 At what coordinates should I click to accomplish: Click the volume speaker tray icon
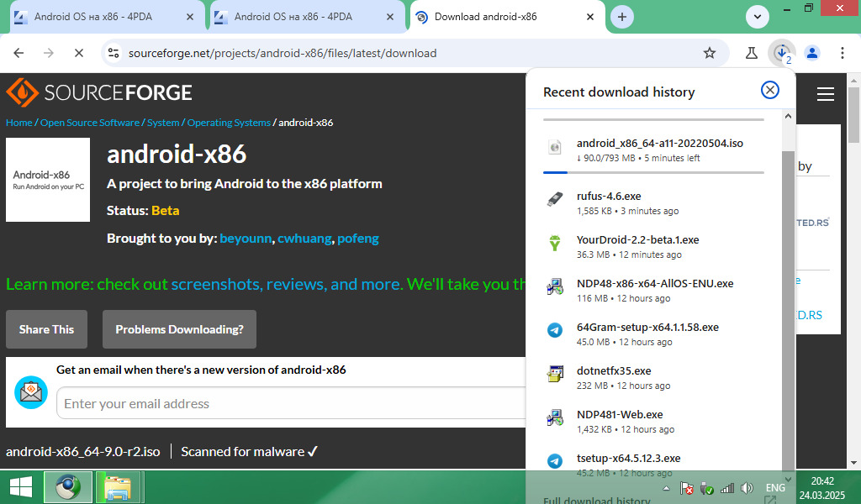point(747,487)
